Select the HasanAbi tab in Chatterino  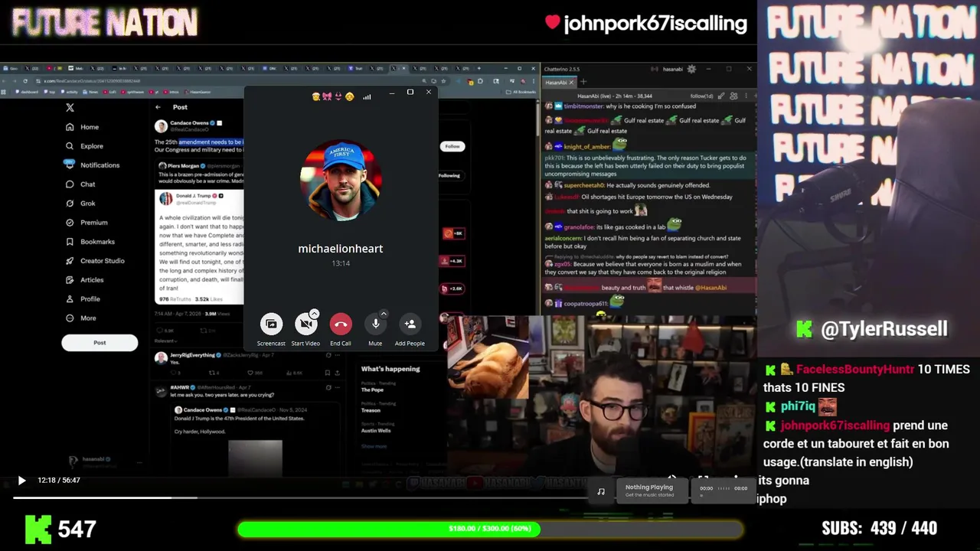tap(557, 82)
